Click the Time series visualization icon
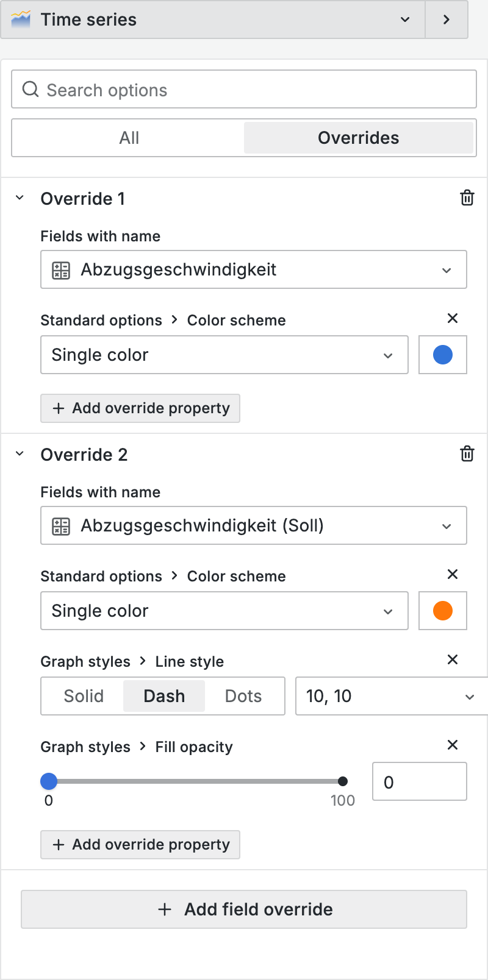Image resolution: width=488 pixels, height=980 pixels. point(21,20)
